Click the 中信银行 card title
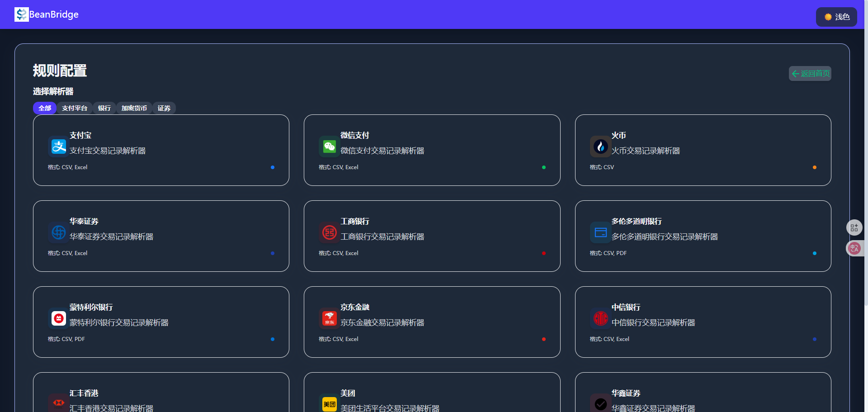The width and height of the screenshot is (868, 412). click(626, 307)
